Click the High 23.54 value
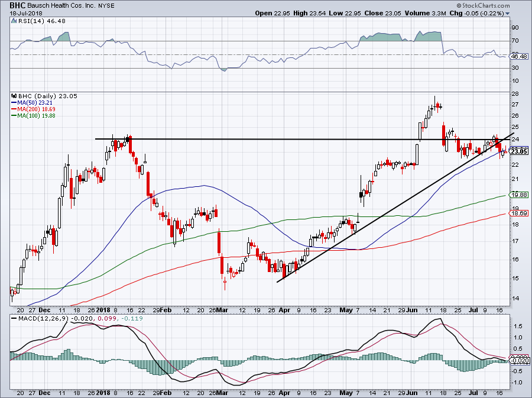 click(309, 13)
